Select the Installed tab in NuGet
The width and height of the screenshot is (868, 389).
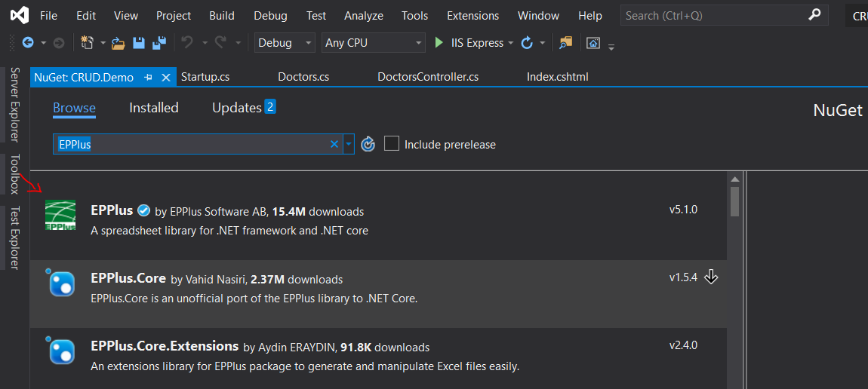[154, 108]
